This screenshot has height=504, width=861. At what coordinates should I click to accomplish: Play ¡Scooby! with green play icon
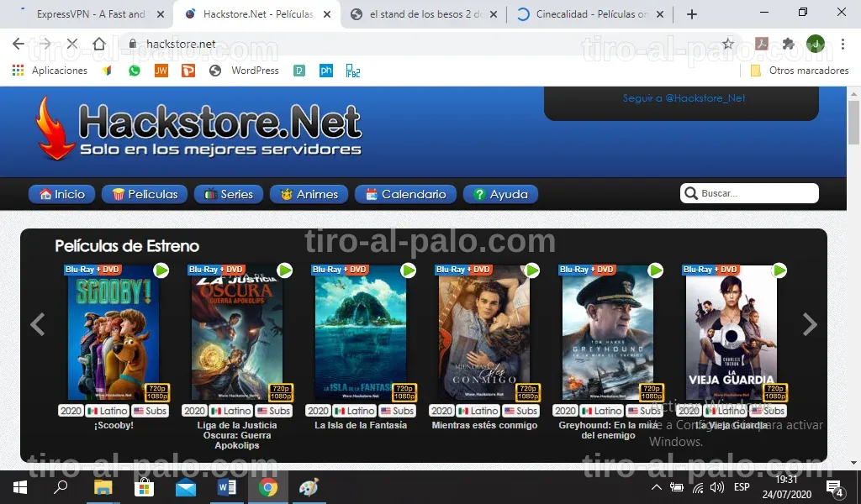coord(161,270)
